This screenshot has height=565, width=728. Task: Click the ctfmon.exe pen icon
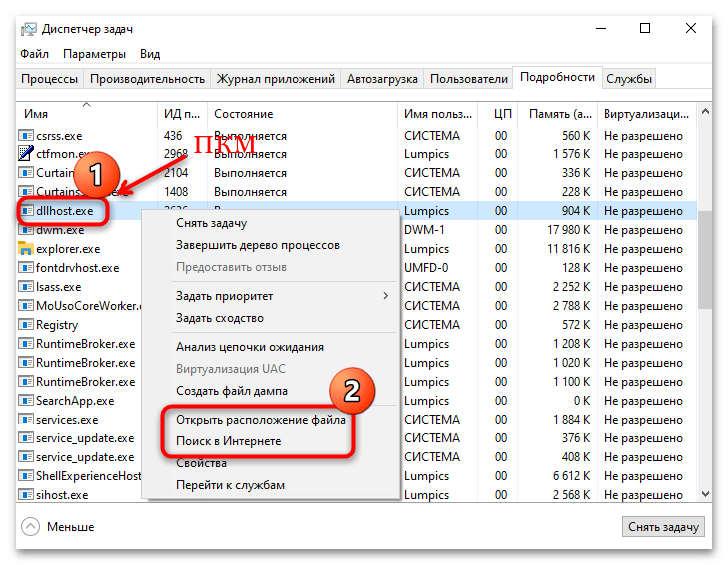point(26,153)
